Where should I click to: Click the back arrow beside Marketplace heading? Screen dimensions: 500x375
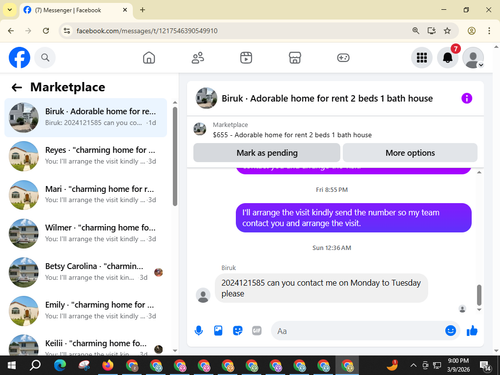pos(17,88)
